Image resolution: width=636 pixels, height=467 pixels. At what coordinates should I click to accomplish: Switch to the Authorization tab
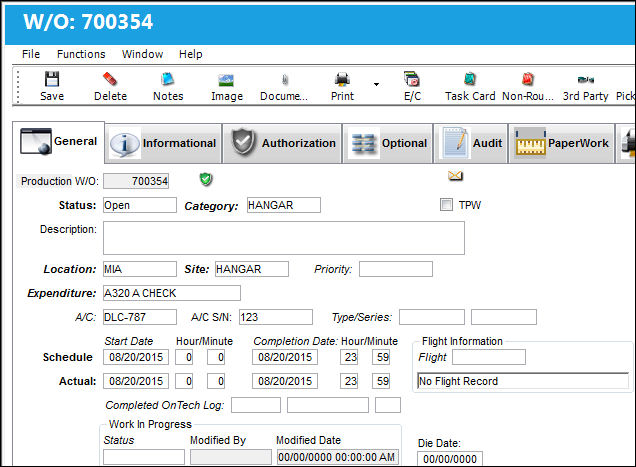[283, 143]
